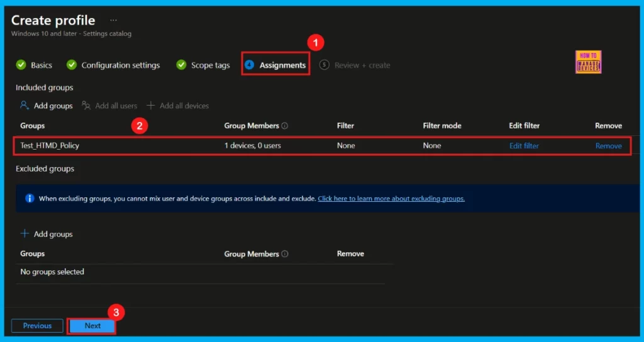644x342 pixels.
Task: Click the Edit filter column header
Action: [x=525, y=126]
